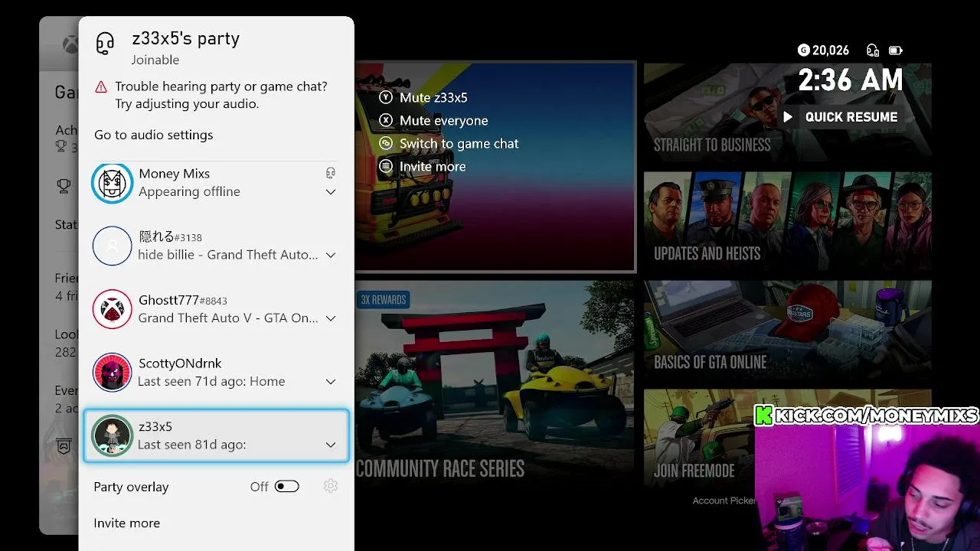Select ScottyONdrnk profile avatar
This screenshot has width=980, height=551.
[113, 373]
